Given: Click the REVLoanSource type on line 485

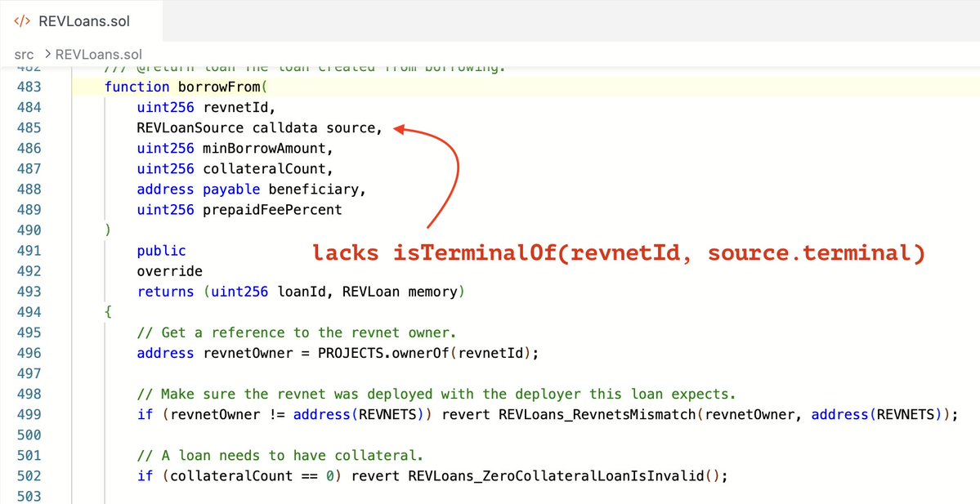Looking at the screenshot, I should [x=190, y=128].
